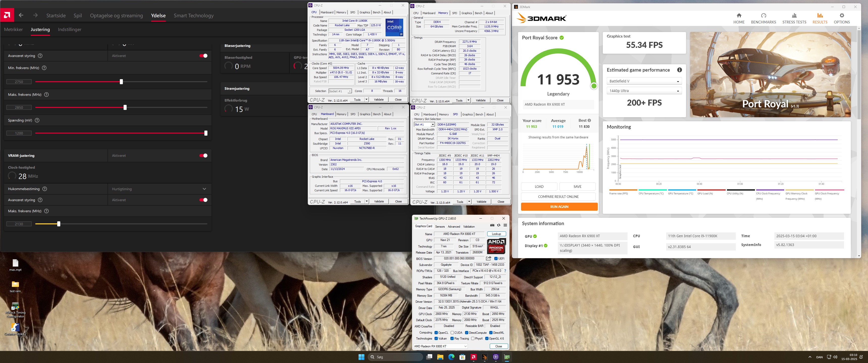Viewport: 868px width, 363px height.
Task: Take GPU-Z screenshot with camera icon
Action: [x=492, y=225]
